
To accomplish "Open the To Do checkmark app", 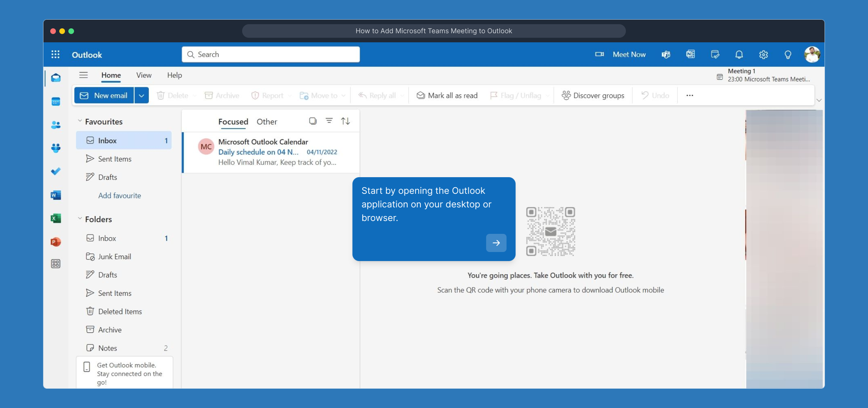I will (56, 172).
